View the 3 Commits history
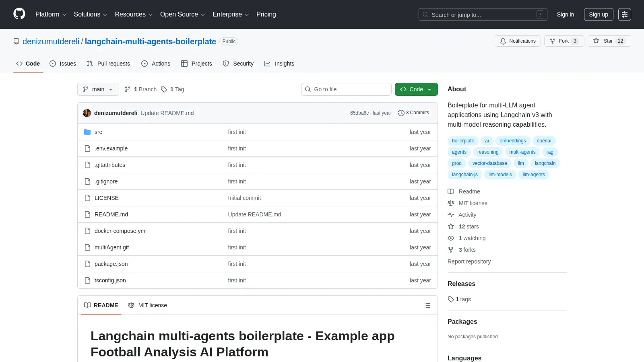Image resolution: width=644 pixels, height=362 pixels. 413,113
